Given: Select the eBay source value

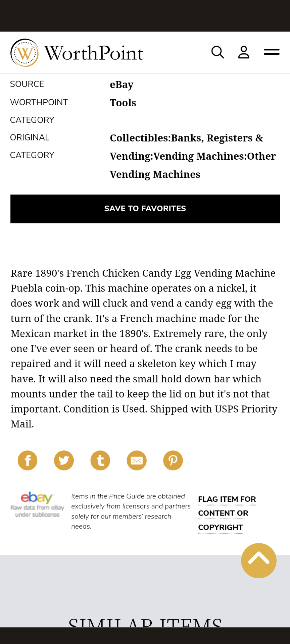Looking at the screenshot, I should 122,85.
